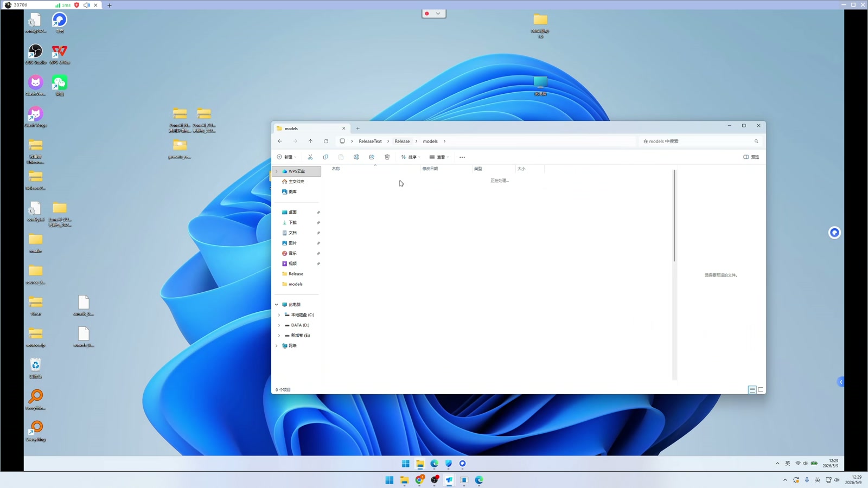Expand the Network tree node
The height and width of the screenshot is (488, 868).
click(x=277, y=346)
